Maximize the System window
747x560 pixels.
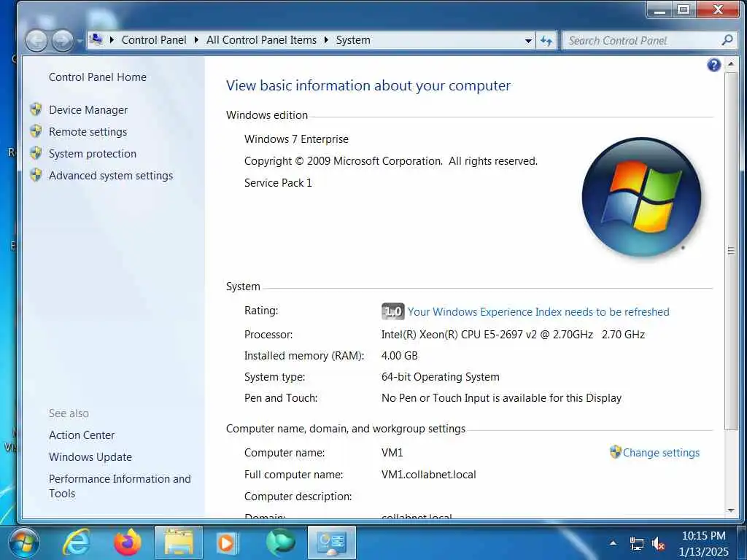(684, 9)
